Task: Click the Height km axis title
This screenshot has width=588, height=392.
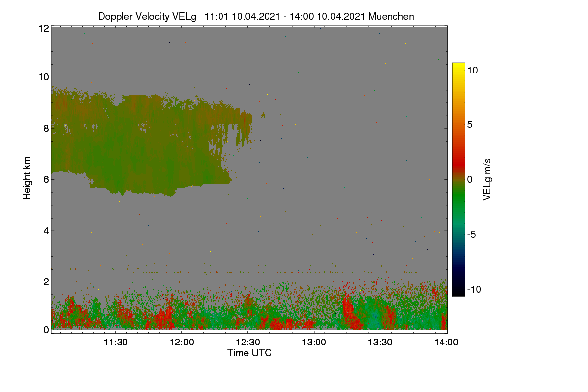Action: (27, 179)
